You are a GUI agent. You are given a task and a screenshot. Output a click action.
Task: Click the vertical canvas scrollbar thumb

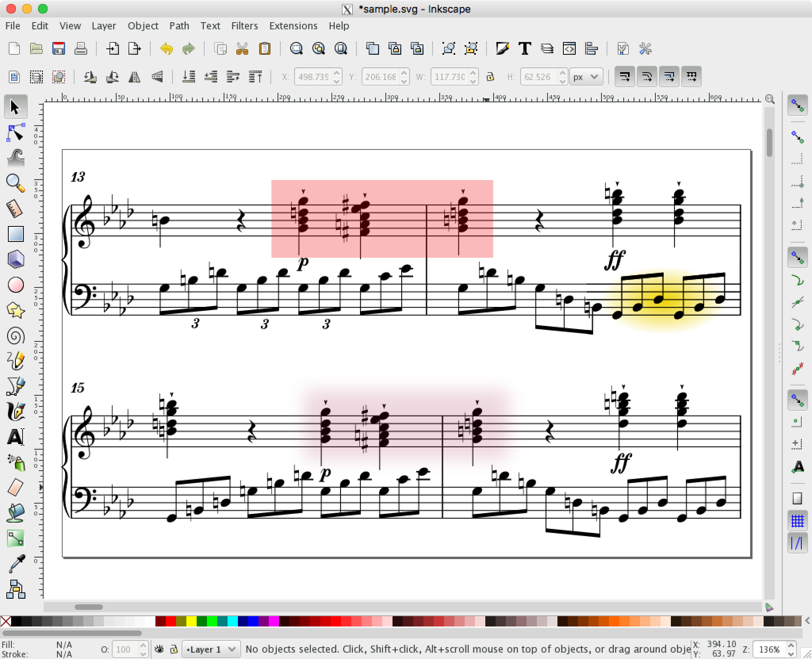770,142
